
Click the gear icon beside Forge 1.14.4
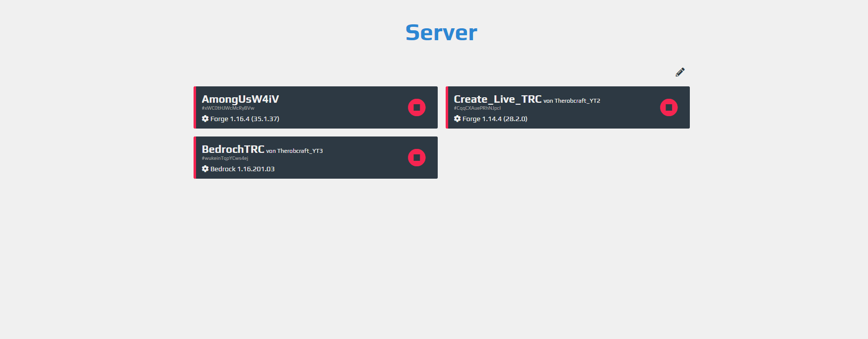pos(457,119)
